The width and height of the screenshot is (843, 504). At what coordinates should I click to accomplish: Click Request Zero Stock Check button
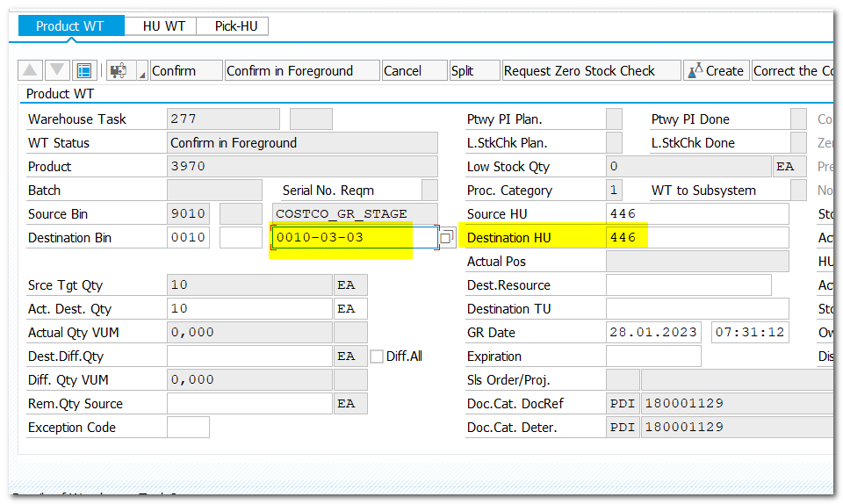(590, 71)
